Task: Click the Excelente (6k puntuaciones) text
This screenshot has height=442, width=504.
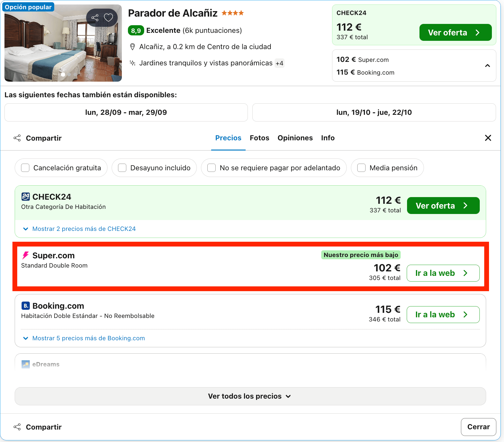Action: point(194,30)
